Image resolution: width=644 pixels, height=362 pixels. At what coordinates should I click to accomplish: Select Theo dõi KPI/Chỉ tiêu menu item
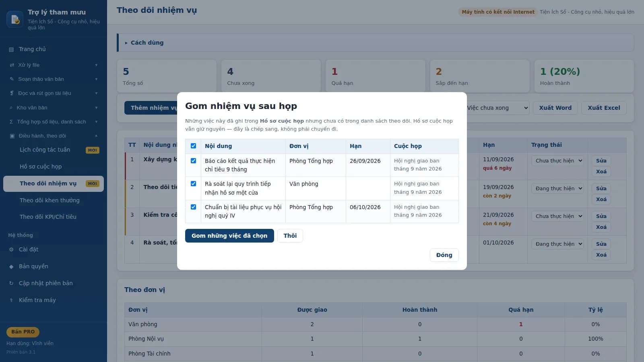(54, 217)
